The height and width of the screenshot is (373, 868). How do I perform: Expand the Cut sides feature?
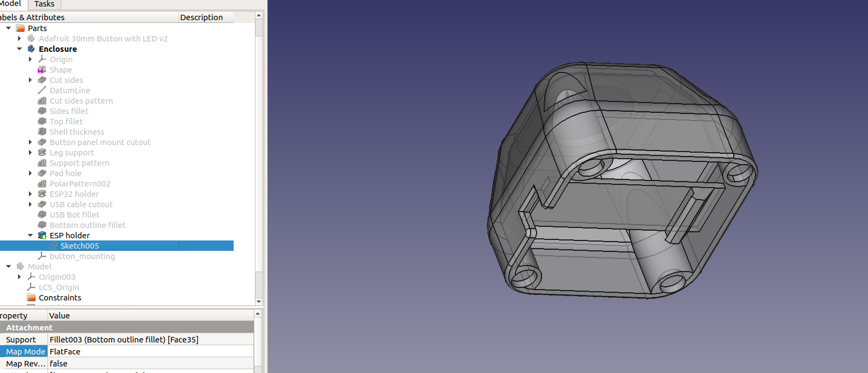pos(30,80)
